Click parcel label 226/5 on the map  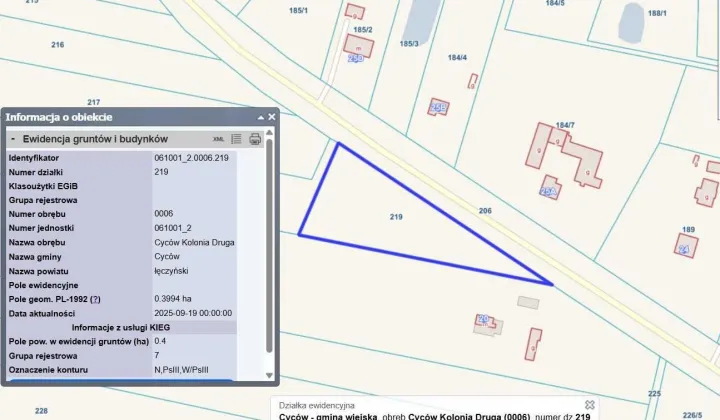click(x=692, y=415)
